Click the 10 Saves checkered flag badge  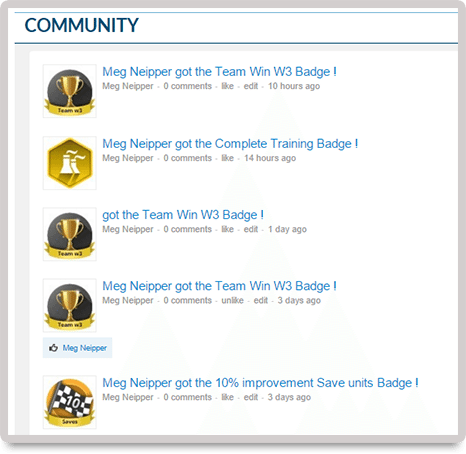70,402
